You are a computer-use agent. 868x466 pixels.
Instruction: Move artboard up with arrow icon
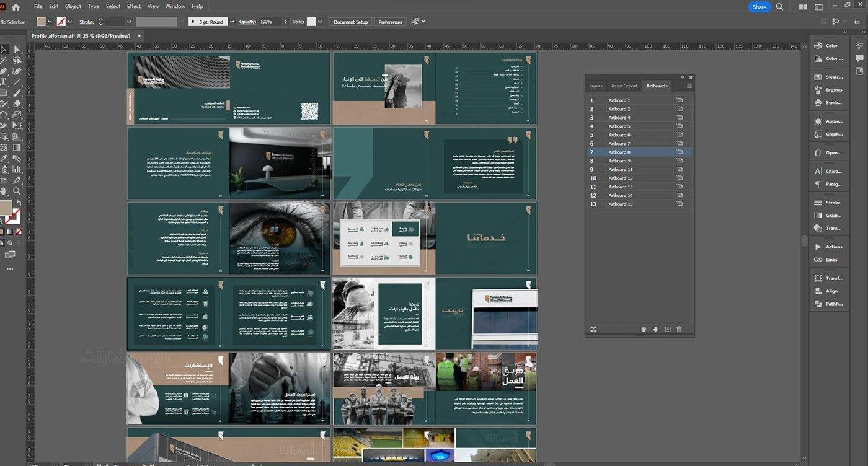(x=644, y=329)
